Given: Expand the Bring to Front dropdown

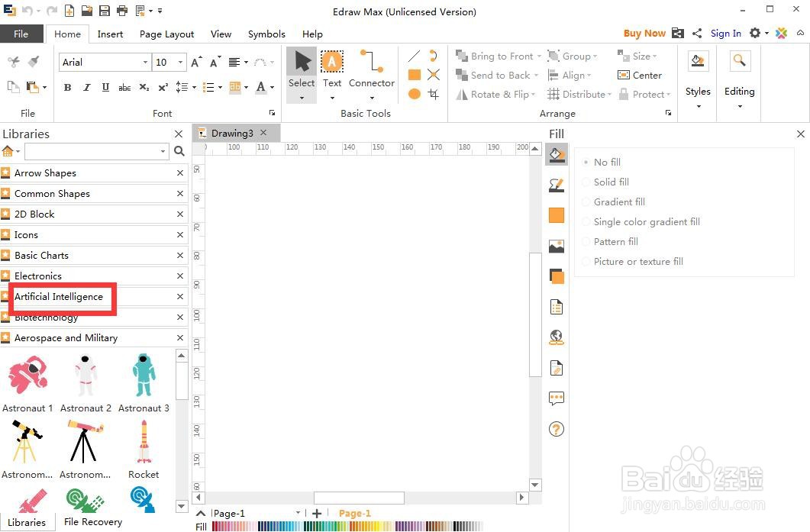Looking at the screenshot, I should (x=539, y=56).
